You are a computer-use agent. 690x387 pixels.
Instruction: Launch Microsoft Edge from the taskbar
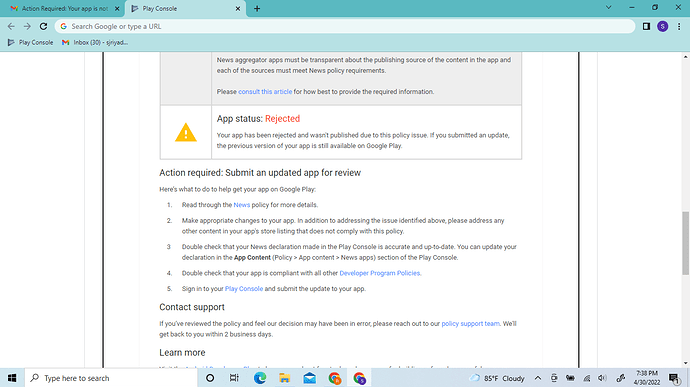260,378
